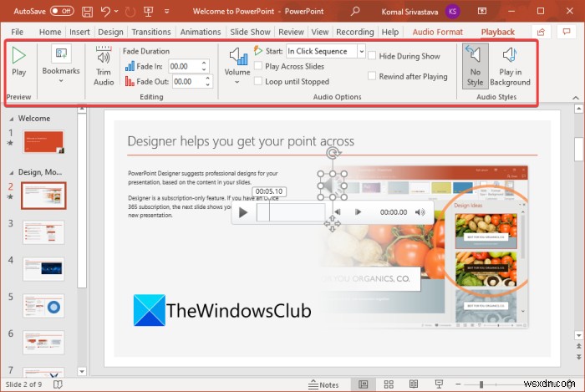
Task: Click the Save icon in title bar
Action: pyautogui.click(x=87, y=12)
